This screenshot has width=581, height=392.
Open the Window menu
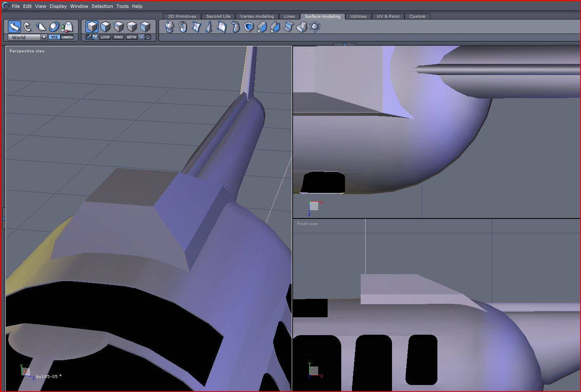point(79,6)
